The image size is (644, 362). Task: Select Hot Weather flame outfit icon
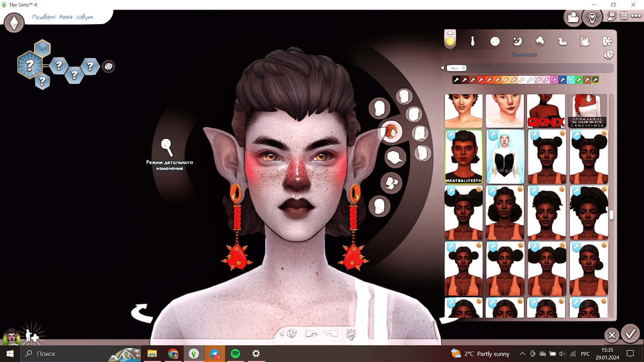click(585, 41)
